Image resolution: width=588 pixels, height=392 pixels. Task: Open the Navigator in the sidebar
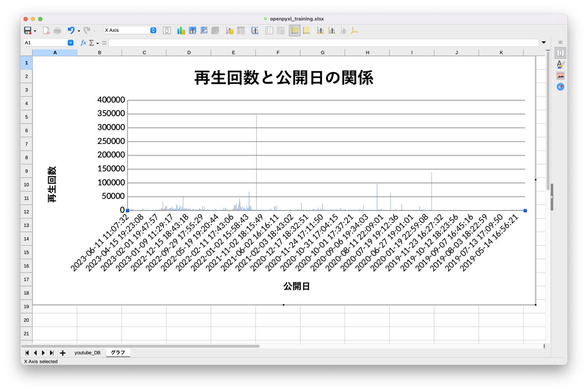click(x=560, y=87)
